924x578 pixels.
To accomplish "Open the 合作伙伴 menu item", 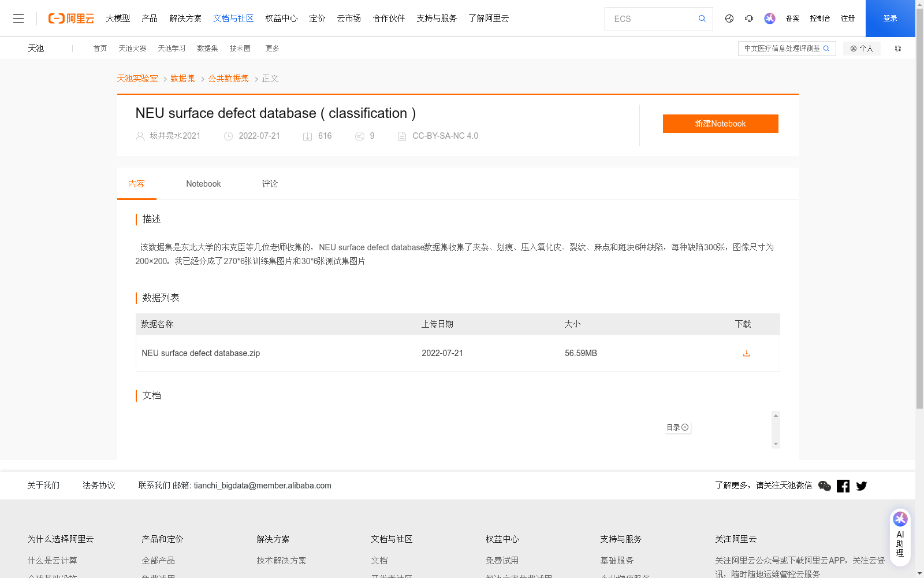I will 389,18.
